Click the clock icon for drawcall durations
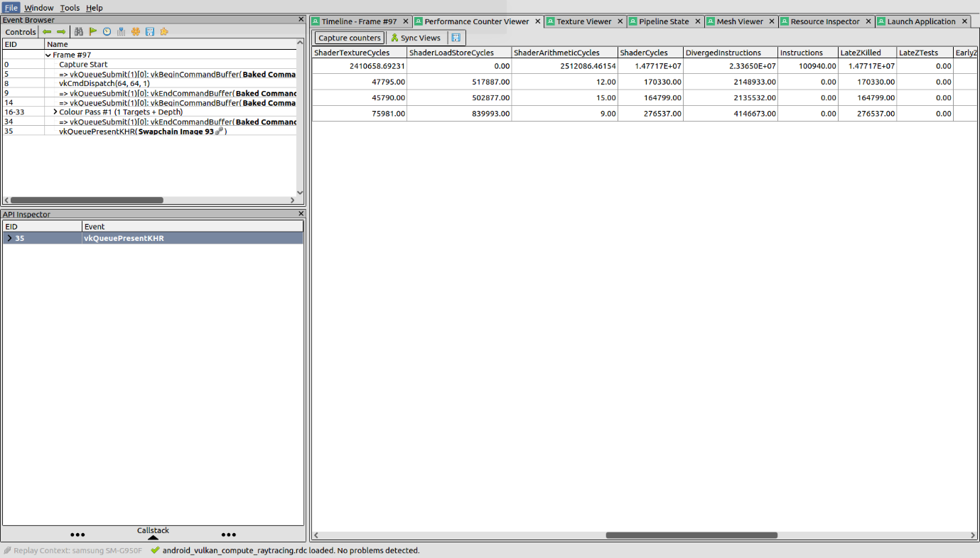The image size is (980, 558). point(107,32)
